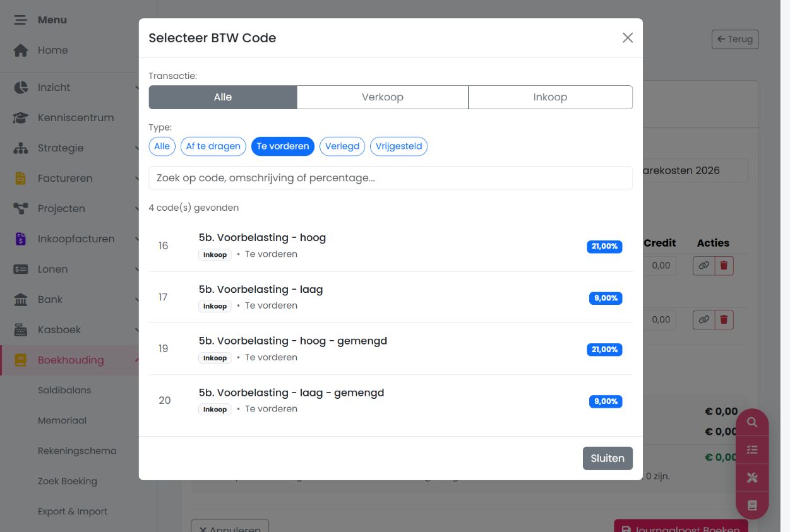Open the Saldibalans submenu item

(x=64, y=390)
